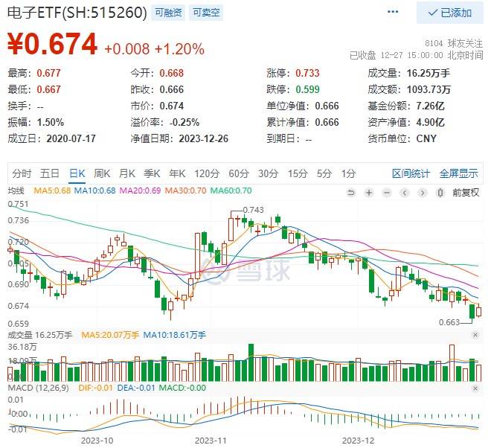This screenshot has height=448, width=491.
Task: Switch to the 60分 interval tab
Action: coord(239,173)
